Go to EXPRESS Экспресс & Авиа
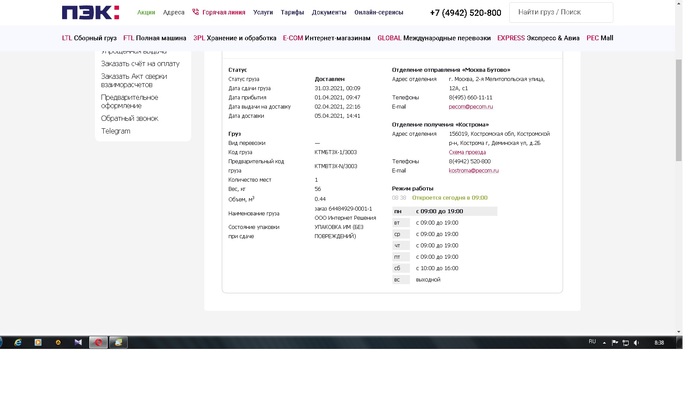Image resolution: width=700 pixels, height=394 pixels. (x=538, y=38)
